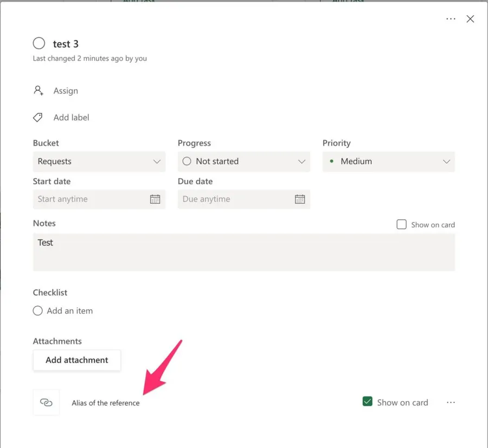The width and height of the screenshot is (488, 448).
Task: Click the test 3 task title
Action: (66, 44)
